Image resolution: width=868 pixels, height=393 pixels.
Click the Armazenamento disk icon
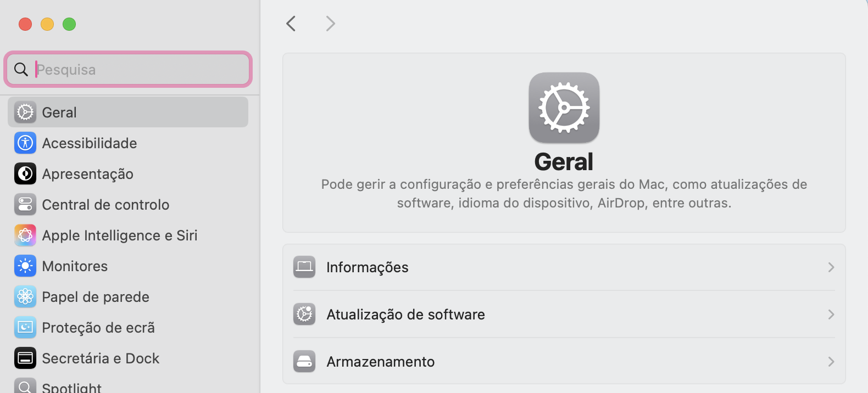pos(304,361)
